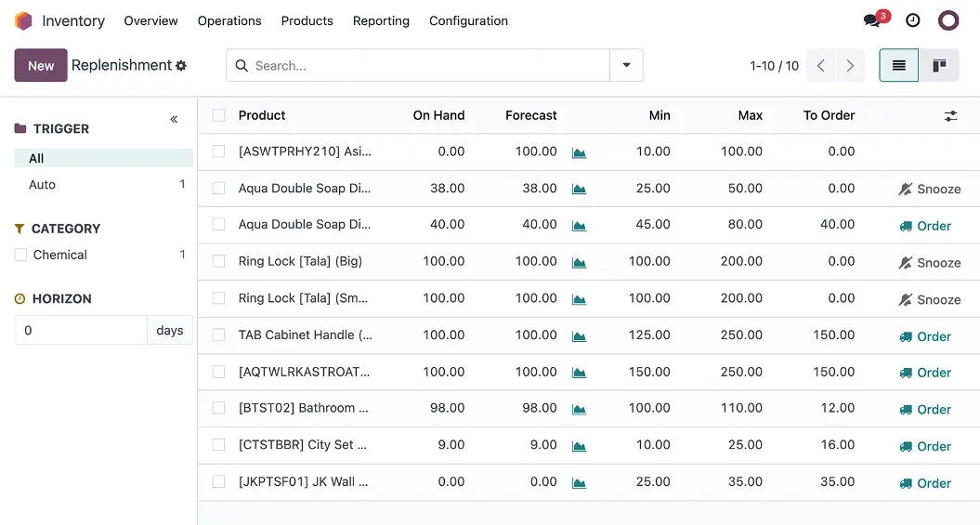Order the BTST02 Bathroom product
This screenshot has height=525, width=980.
pyautogui.click(x=925, y=410)
